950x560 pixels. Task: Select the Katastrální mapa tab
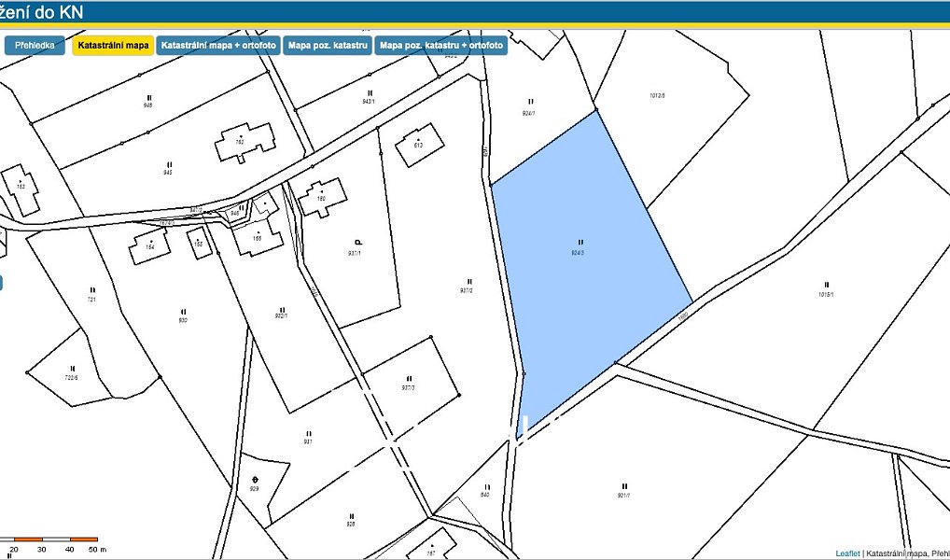click(x=113, y=46)
